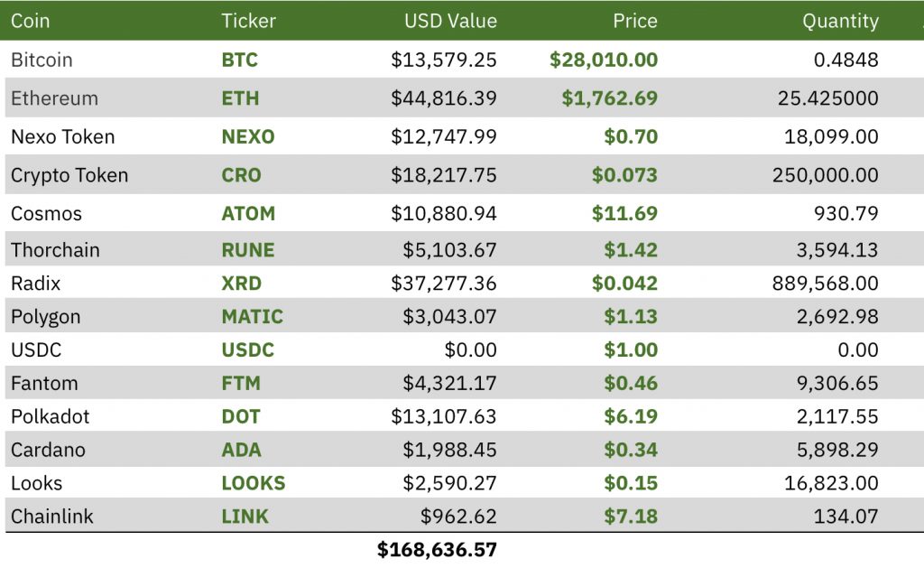This screenshot has height=568, width=924.
Task: Click the ETH ticker cell
Action: pyautogui.click(x=240, y=98)
